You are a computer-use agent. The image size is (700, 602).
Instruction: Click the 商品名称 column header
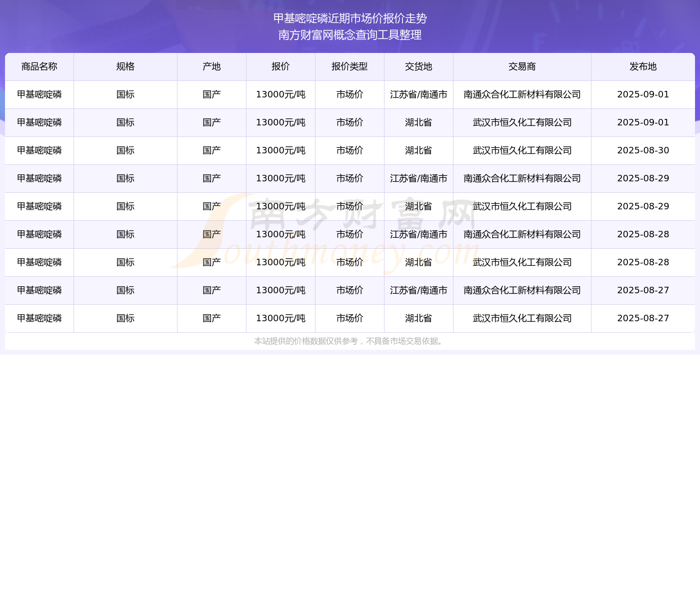(x=39, y=66)
